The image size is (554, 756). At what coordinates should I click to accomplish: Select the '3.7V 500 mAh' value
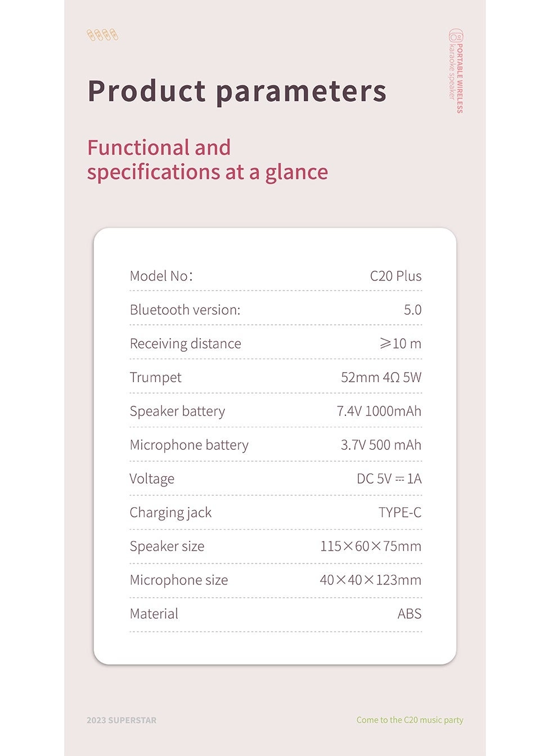pos(381,445)
